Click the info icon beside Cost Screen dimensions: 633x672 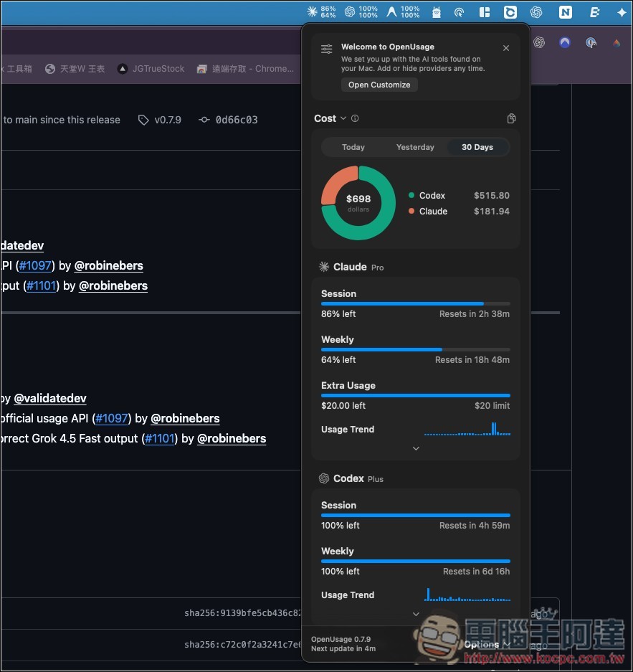(355, 118)
